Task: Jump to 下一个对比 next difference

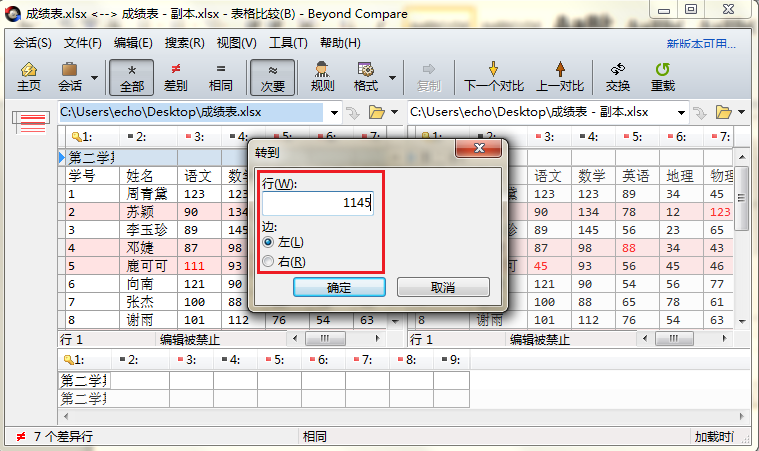Action: tap(494, 77)
